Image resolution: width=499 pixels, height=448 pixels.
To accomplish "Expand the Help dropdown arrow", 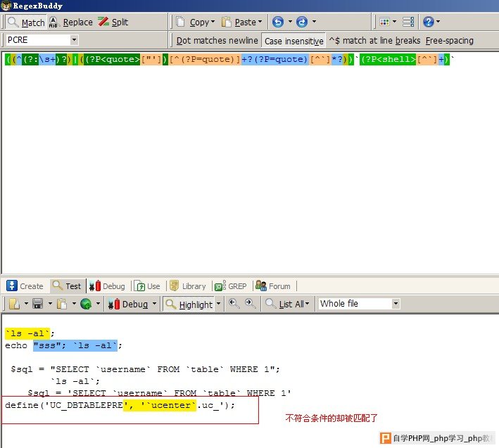I will pos(438,22).
